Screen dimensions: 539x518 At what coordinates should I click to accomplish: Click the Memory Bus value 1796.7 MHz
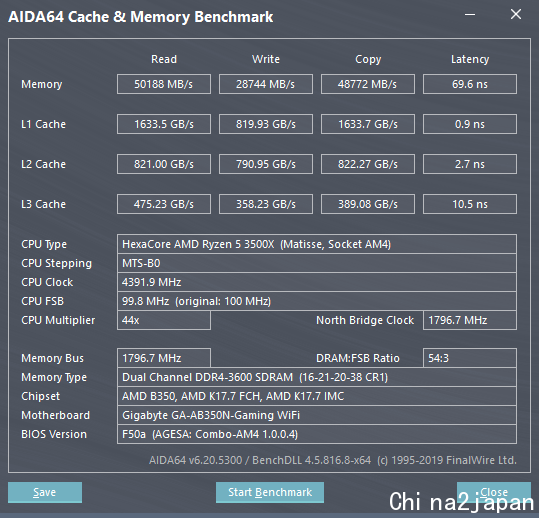click(x=164, y=358)
